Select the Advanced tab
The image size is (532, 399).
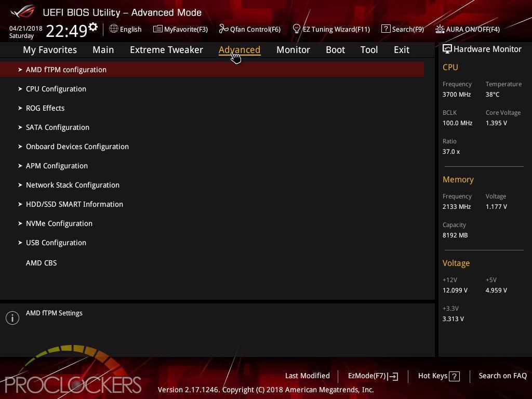pyautogui.click(x=240, y=50)
